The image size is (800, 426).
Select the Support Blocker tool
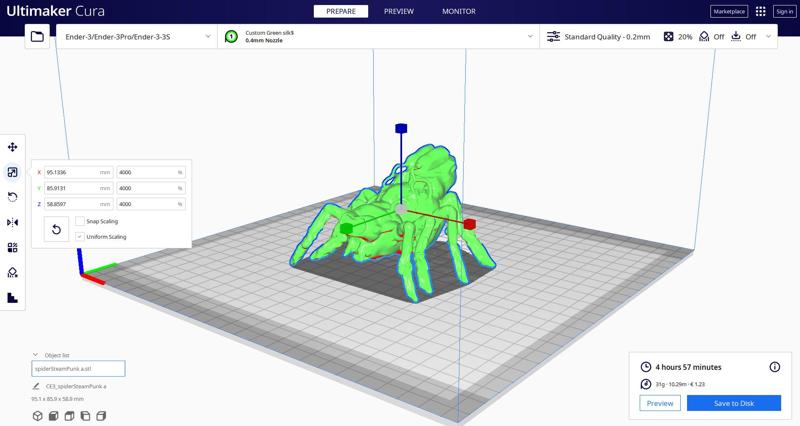coord(13,272)
